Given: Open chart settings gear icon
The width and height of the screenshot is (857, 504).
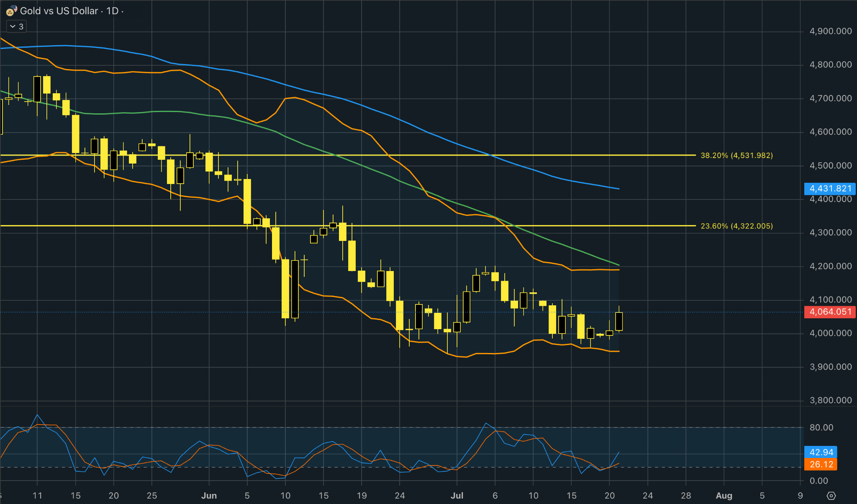Looking at the screenshot, I should (831, 496).
